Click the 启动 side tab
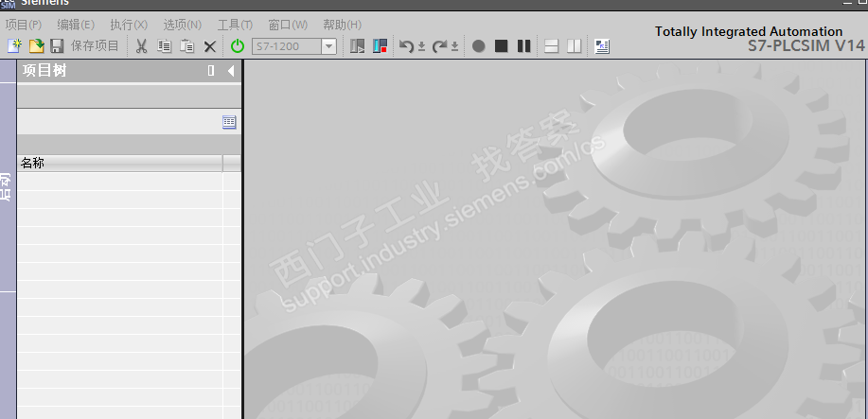Viewport: 868px width, 419px height. 7,187
